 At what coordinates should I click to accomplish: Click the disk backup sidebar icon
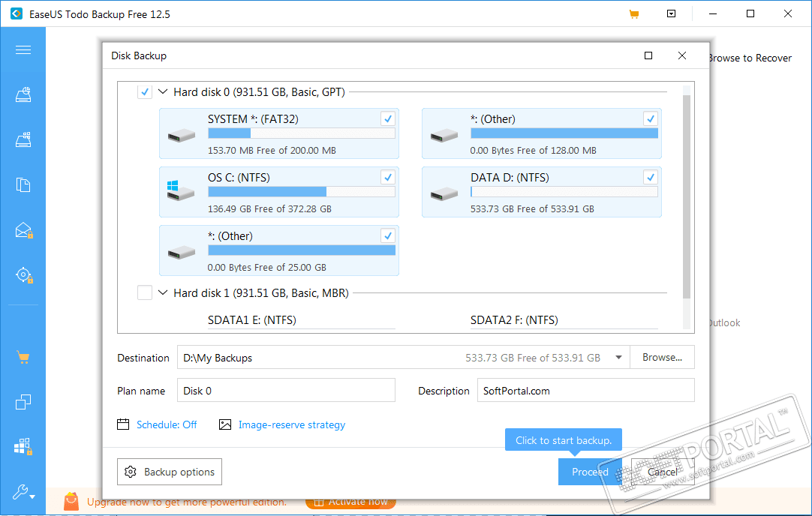click(x=23, y=95)
